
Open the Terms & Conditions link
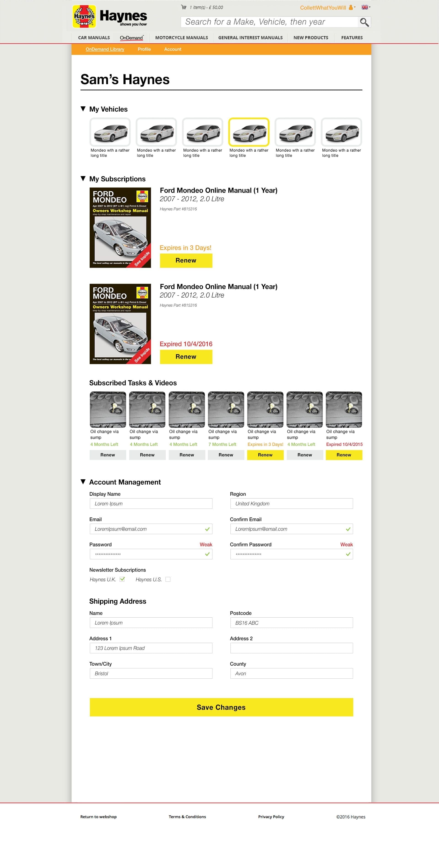187,817
